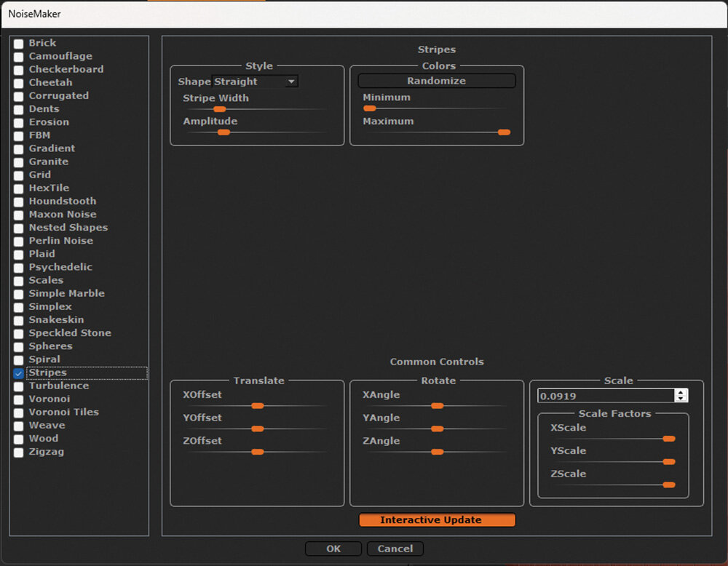Enable the Houndstooth noise checkbox

19,202
